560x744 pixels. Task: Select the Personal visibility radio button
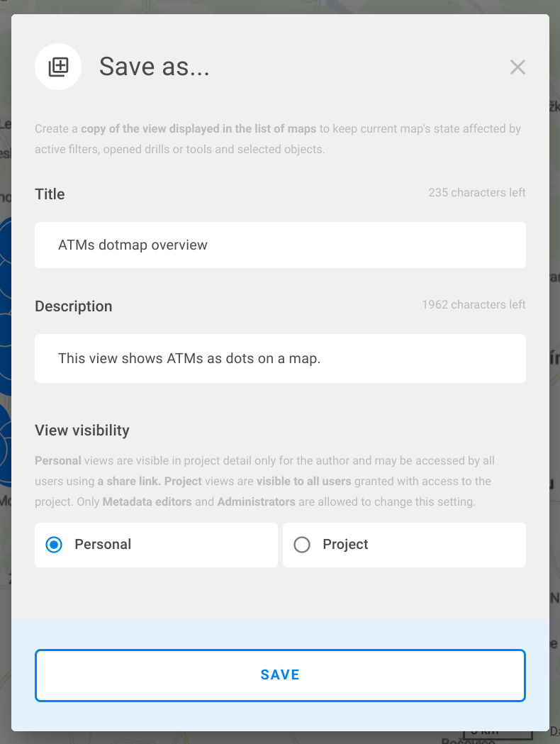click(54, 545)
